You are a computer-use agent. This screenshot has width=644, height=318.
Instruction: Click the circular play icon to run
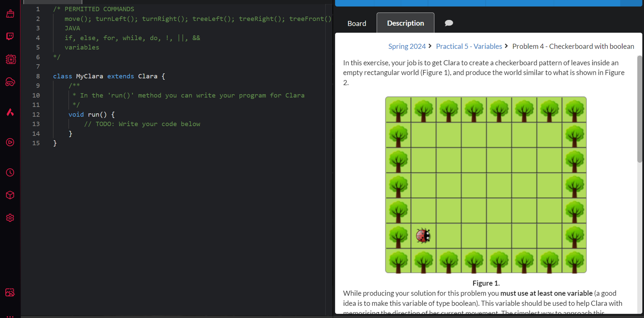10,142
